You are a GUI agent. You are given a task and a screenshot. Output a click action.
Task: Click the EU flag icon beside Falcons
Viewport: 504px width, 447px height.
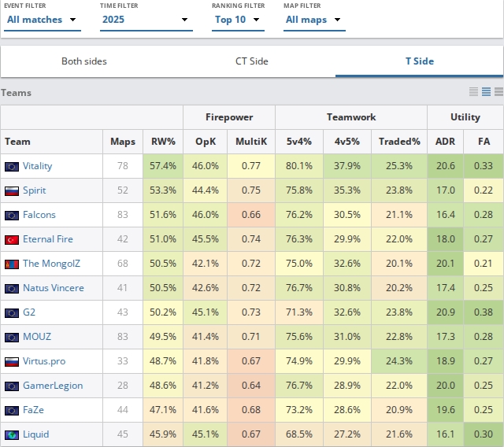pos(12,216)
